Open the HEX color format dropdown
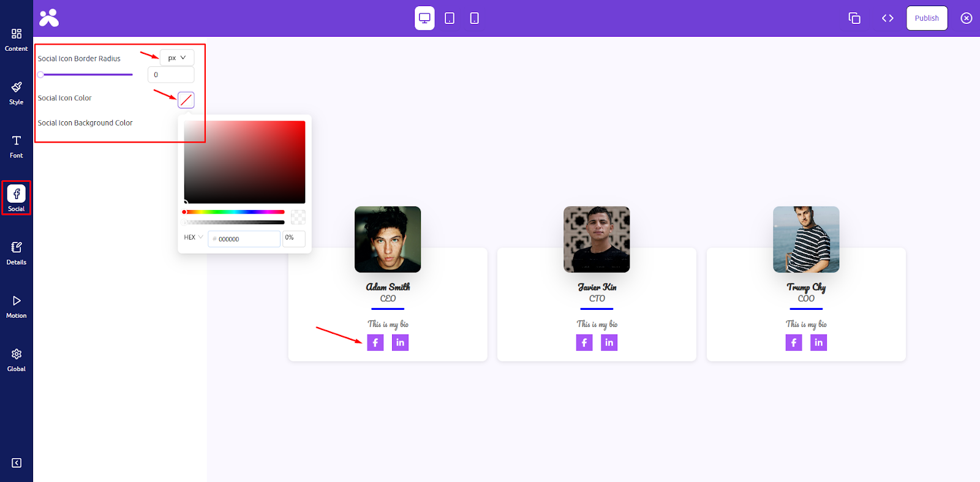This screenshot has width=980, height=482. click(194, 238)
